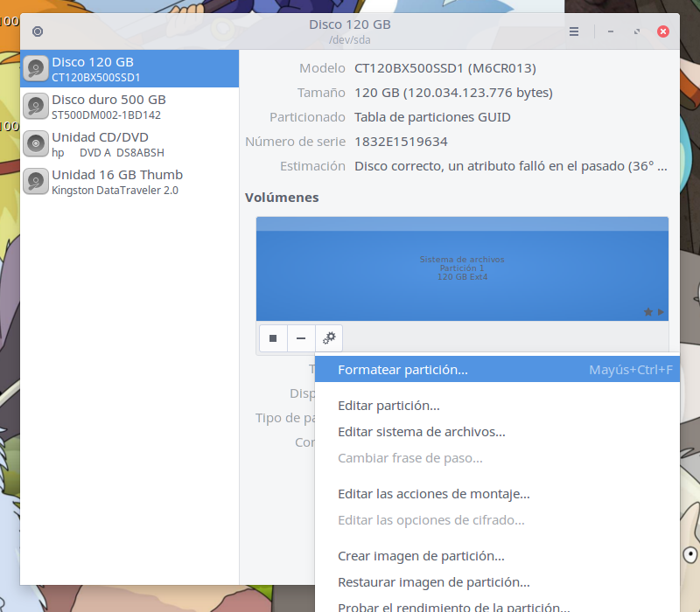Click the star icon in the partition block
Viewport: 700px width, 612px height.
click(x=648, y=312)
